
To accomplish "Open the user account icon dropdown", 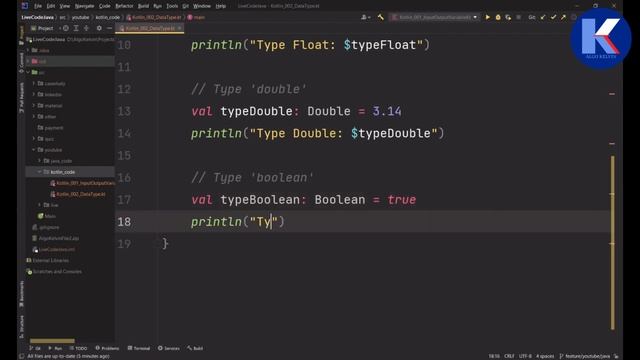I will click(x=365, y=17).
